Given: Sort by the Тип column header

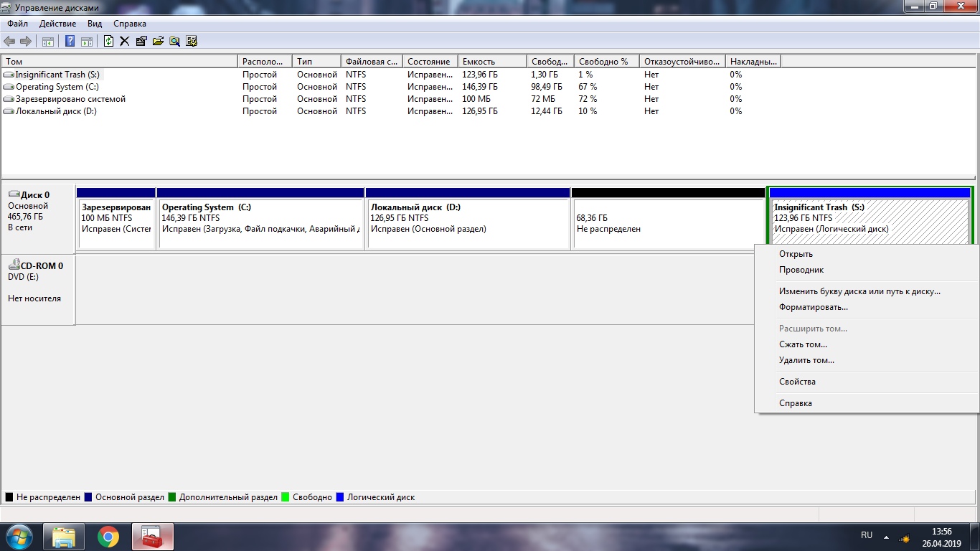Looking at the screenshot, I should [316, 62].
